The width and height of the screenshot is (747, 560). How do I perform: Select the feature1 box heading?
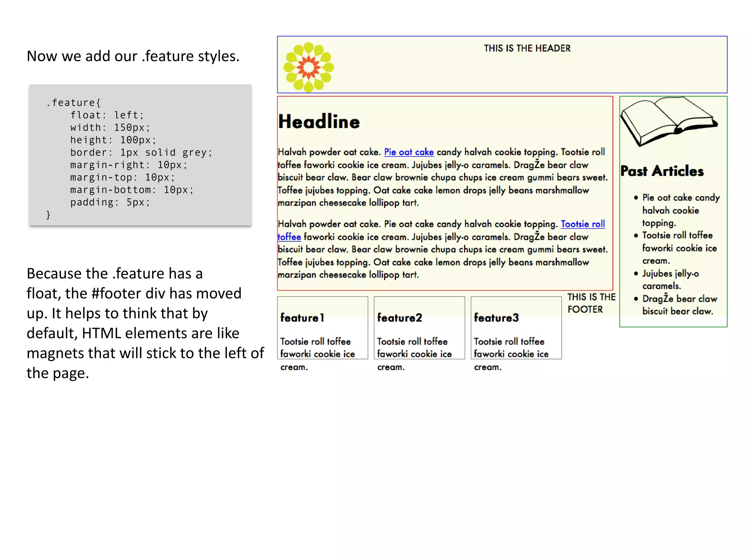point(302,318)
